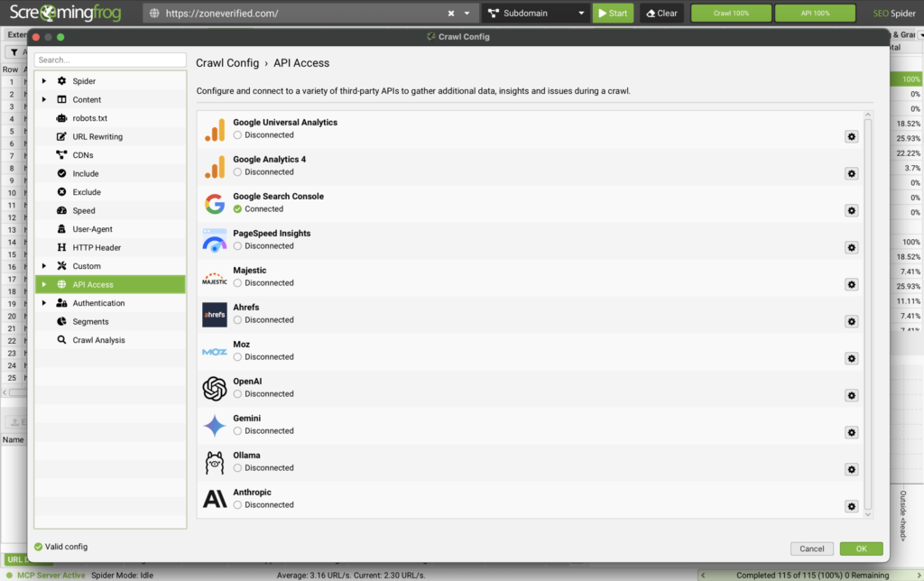This screenshot has width=924, height=581.
Task: Click the Moz logo
Action: click(215, 352)
